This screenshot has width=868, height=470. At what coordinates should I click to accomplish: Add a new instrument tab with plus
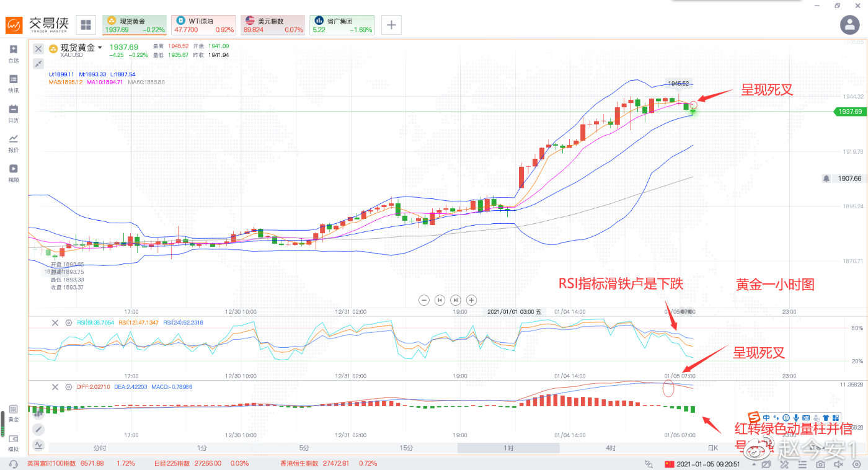point(391,25)
